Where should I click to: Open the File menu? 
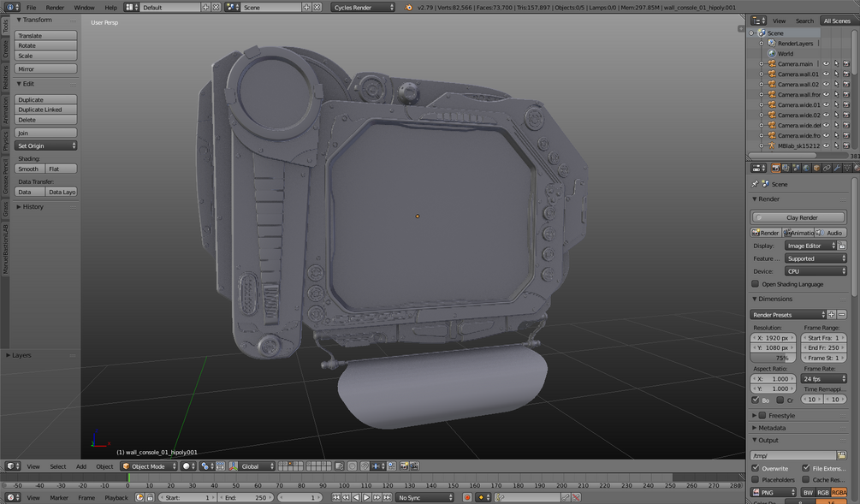point(32,8)
